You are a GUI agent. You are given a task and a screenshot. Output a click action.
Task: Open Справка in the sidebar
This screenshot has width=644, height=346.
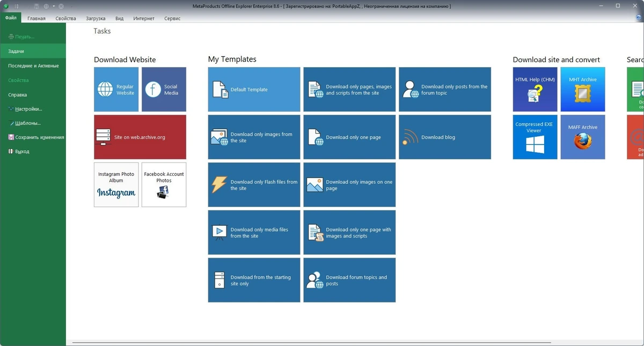[x=33, y=95]
